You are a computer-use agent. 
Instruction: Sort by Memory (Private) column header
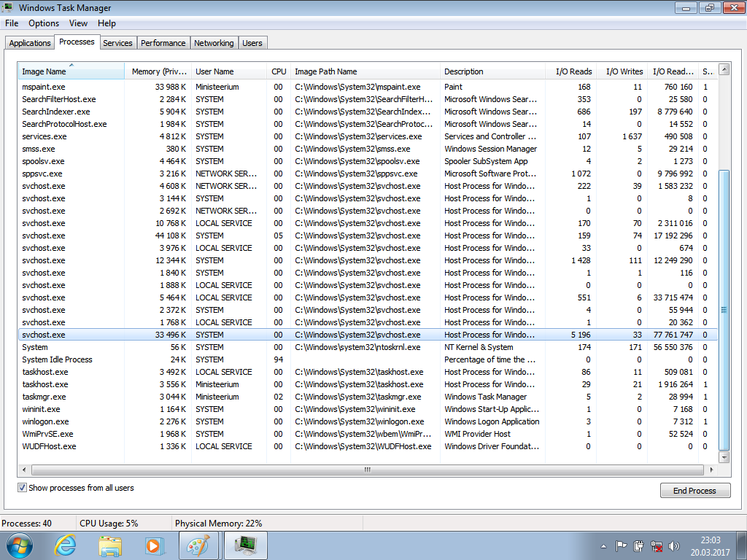pyautogui.click(x=158, y=71)
